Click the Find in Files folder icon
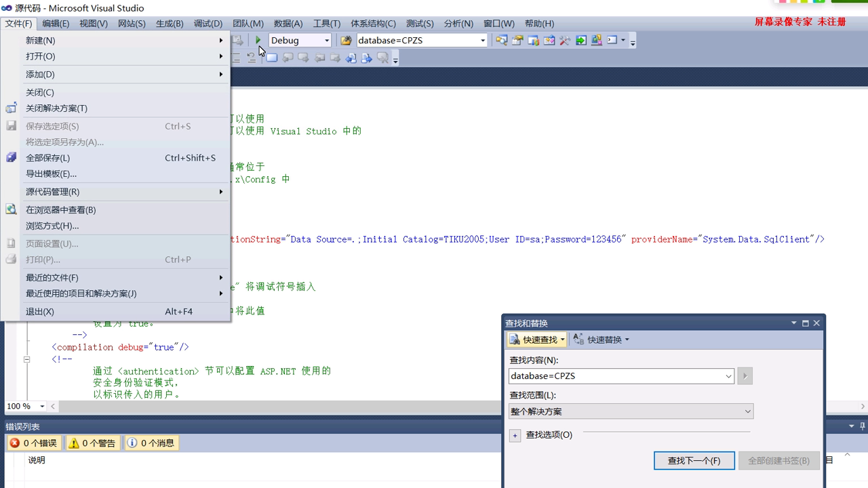Image resolution: width=868 pixels, height=488 pixels. (346, 40)
